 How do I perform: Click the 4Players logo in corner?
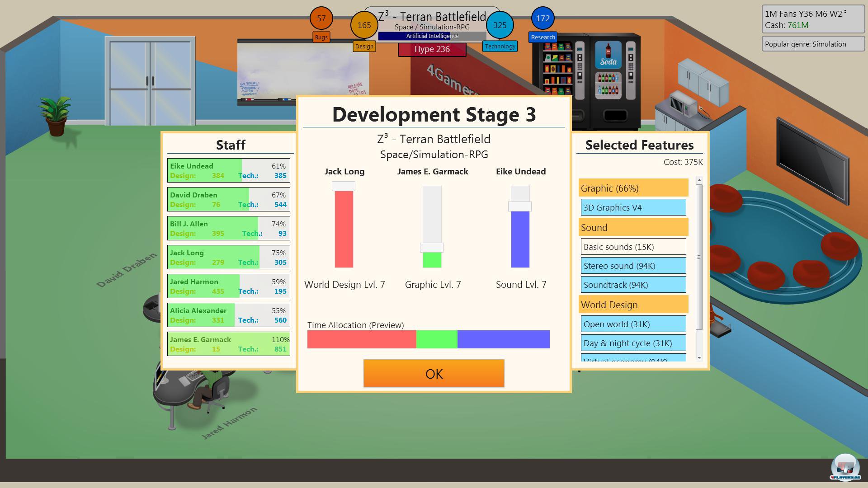[845, 467]
